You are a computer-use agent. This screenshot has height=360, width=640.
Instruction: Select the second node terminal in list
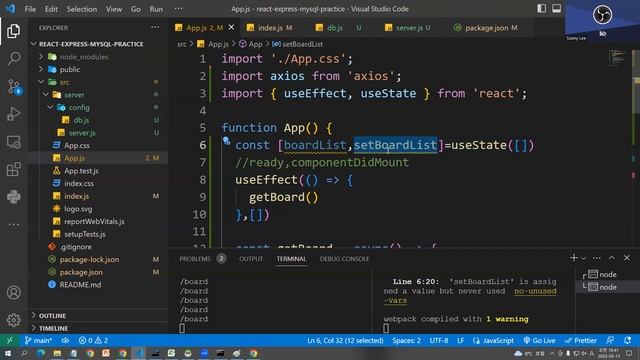[x=607, y=287]
